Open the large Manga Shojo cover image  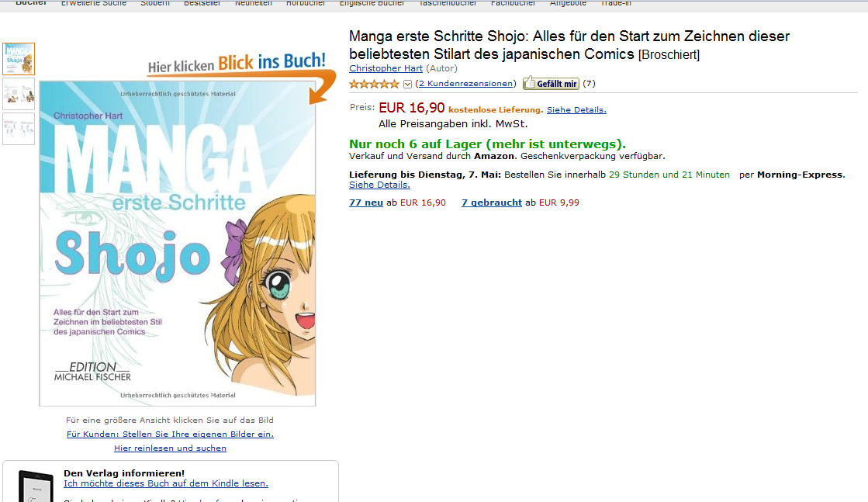[x=178, y=243]
